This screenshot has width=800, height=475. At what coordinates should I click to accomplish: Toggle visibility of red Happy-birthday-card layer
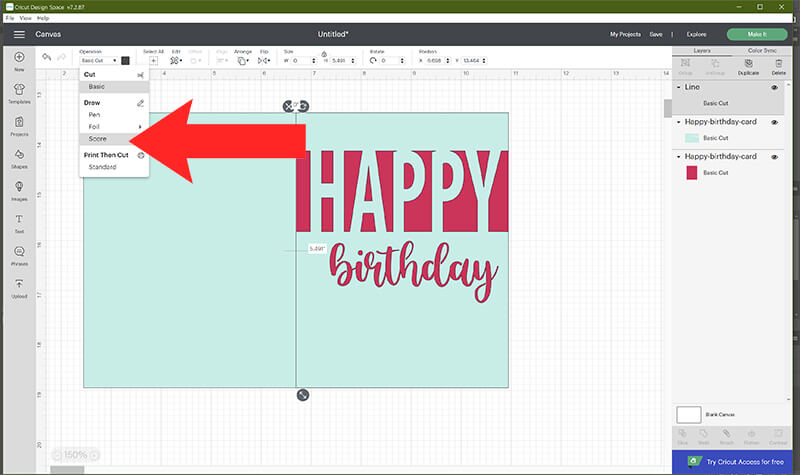pyautogui.click(x=774, y=157)
